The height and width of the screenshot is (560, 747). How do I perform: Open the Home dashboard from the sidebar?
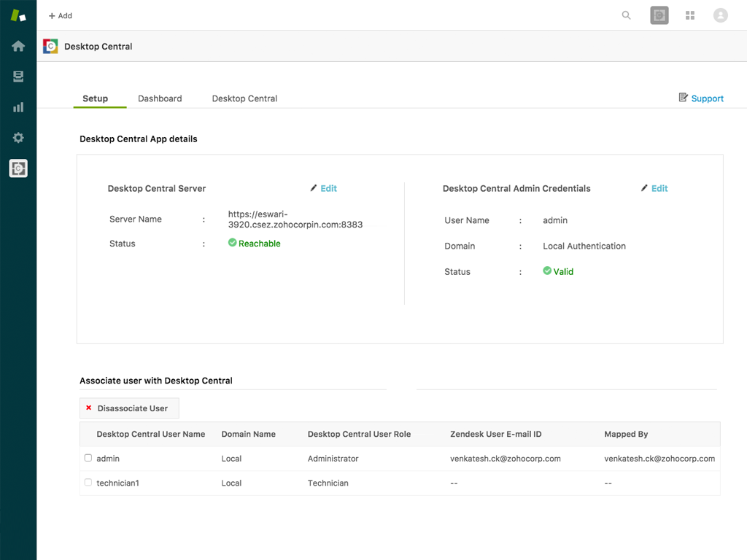[18, 45]
